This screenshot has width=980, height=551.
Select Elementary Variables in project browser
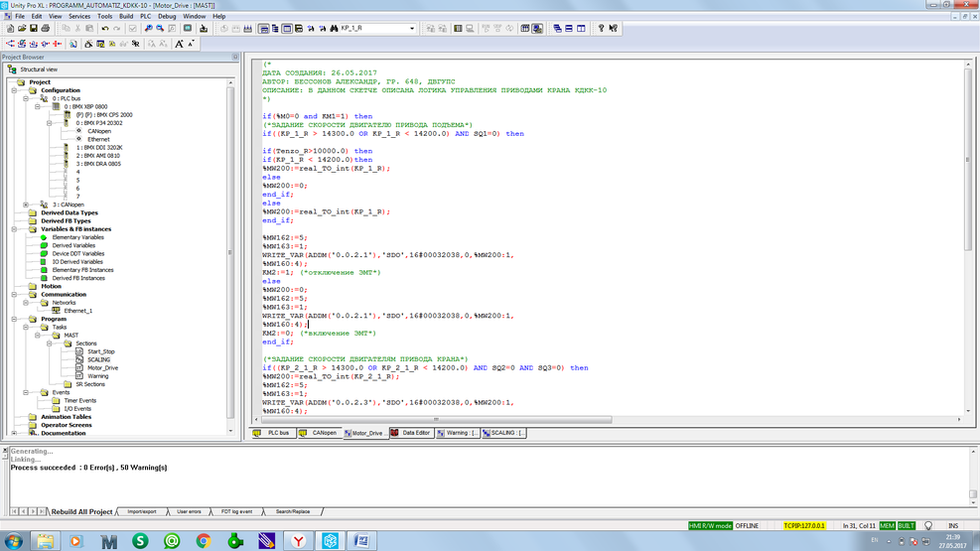coord(77,237)
